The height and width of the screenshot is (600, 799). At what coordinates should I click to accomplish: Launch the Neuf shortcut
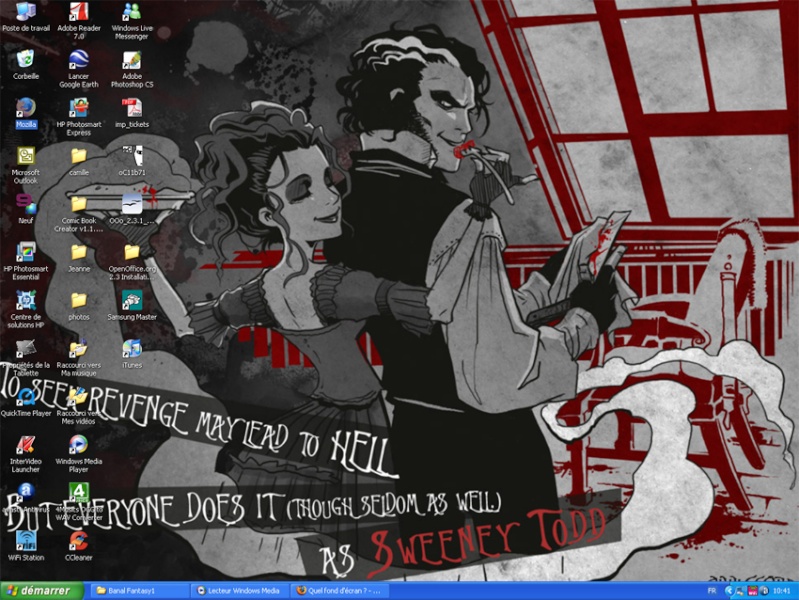25,209
